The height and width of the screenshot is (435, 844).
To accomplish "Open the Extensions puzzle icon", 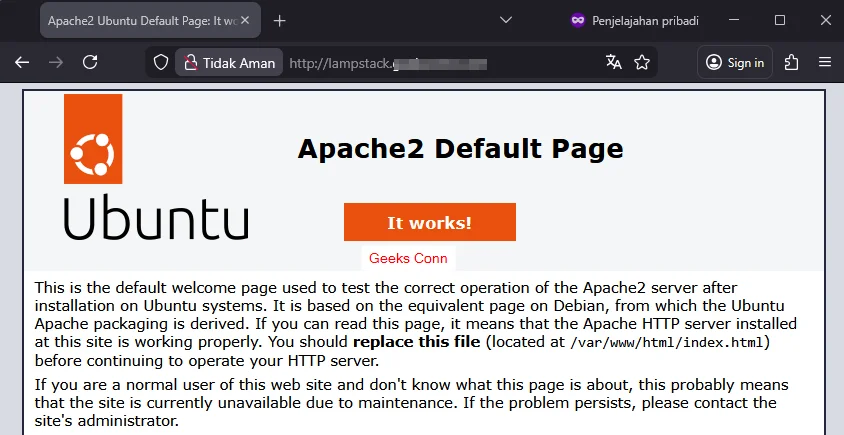I will point(791,62).
